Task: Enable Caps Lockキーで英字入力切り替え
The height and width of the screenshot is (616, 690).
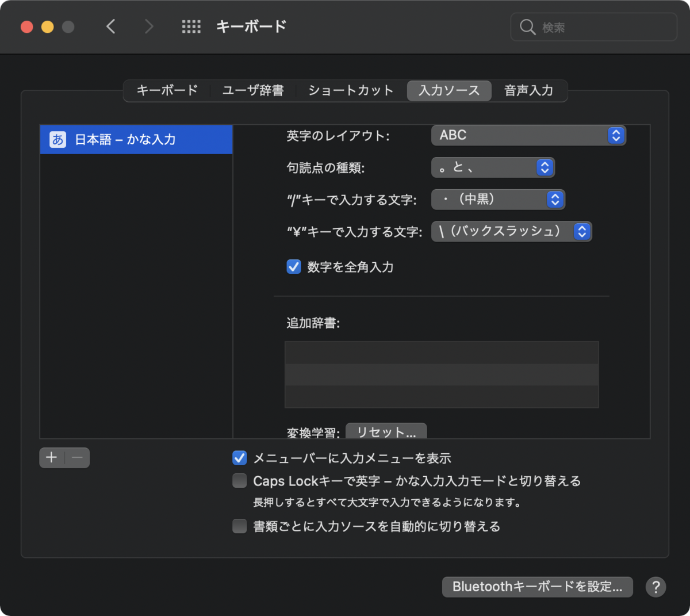Action: point(239,481)
